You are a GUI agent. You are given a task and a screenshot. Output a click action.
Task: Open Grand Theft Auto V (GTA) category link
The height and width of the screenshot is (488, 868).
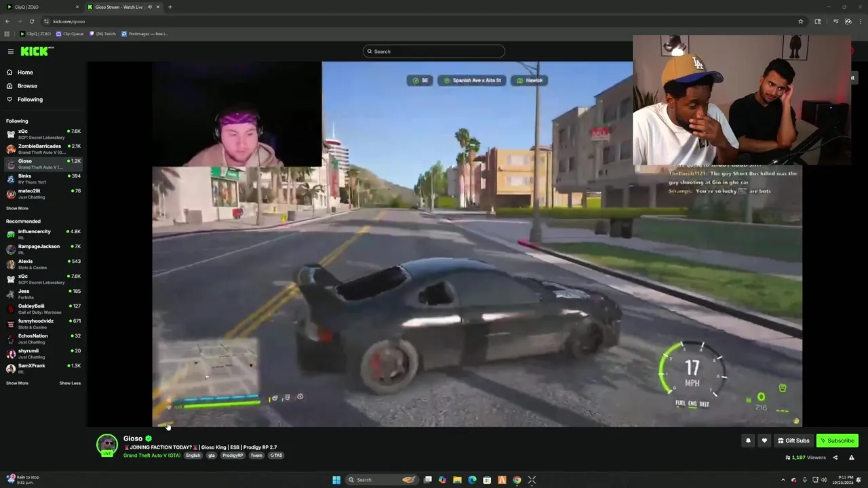[x=152, y=455]
